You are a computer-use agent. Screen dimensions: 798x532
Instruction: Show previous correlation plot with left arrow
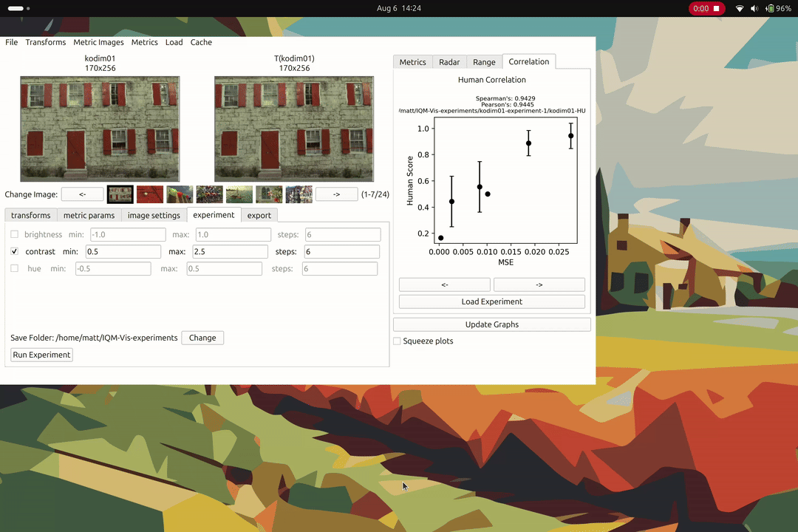pos(445,284)
